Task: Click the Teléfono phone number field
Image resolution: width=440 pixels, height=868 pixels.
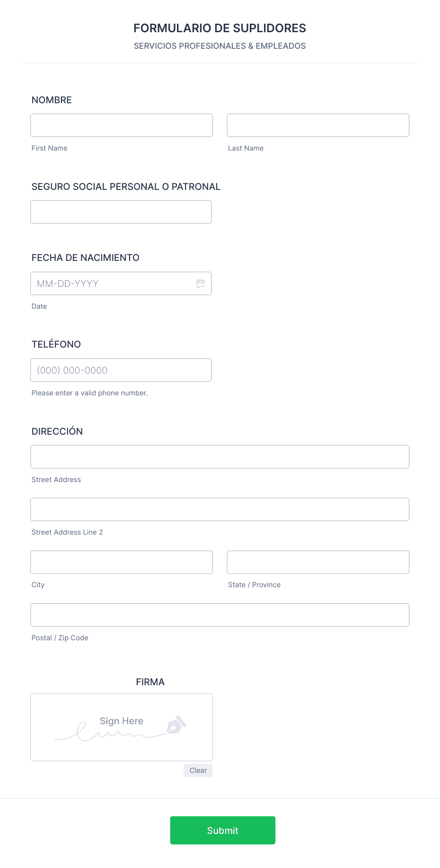Action: tap(121, 370)
